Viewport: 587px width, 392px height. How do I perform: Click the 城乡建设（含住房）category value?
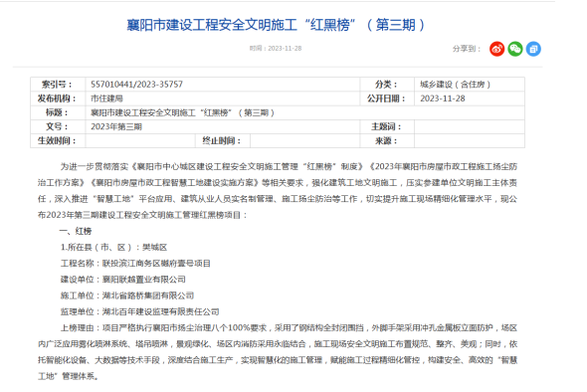pos(455,85)
